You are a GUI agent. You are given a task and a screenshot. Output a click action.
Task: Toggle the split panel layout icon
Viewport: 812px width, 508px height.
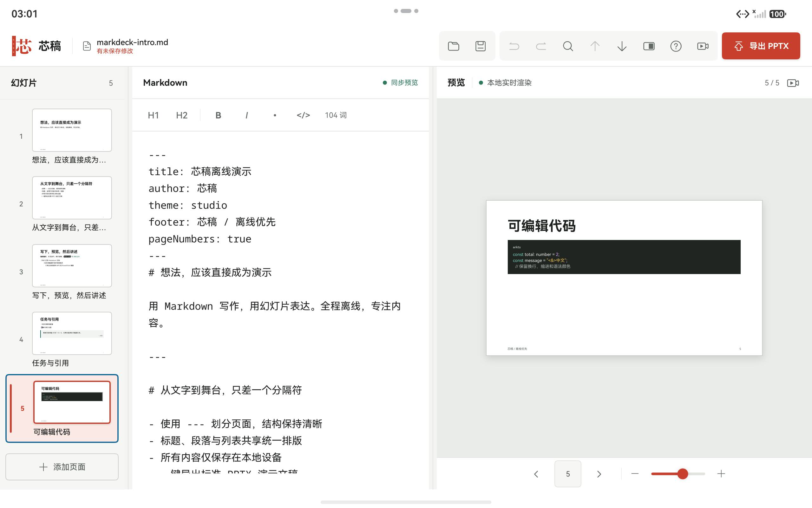coord(649,46)
